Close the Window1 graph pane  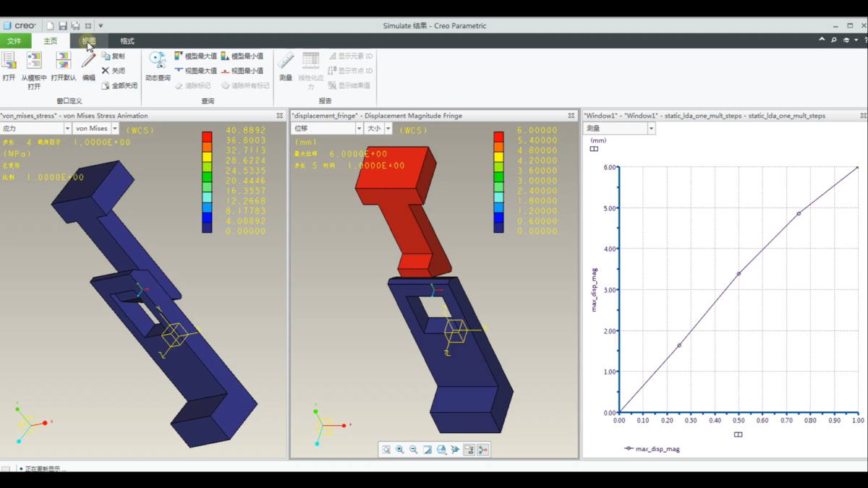(864, 116)
